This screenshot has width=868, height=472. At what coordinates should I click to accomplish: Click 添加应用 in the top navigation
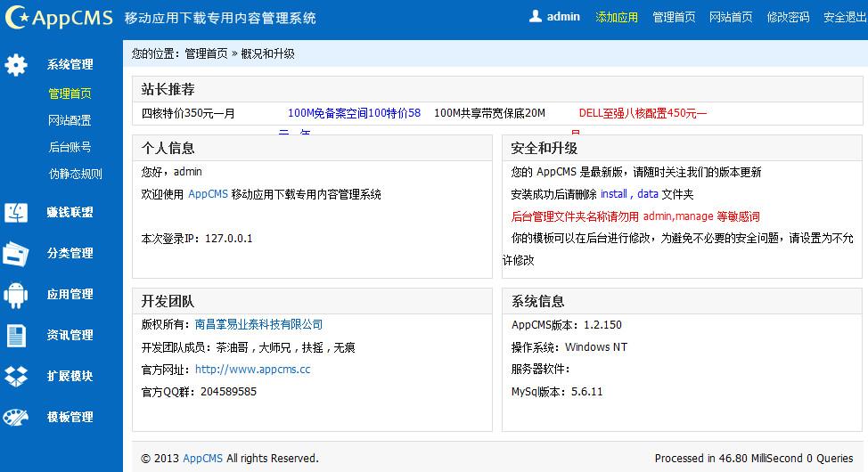(x=617, y=17)
